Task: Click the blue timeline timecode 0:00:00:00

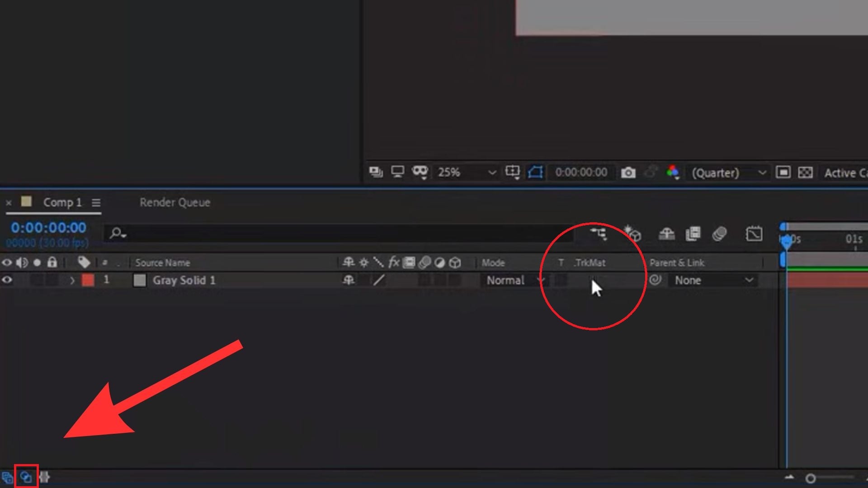Action: point(48,228)
